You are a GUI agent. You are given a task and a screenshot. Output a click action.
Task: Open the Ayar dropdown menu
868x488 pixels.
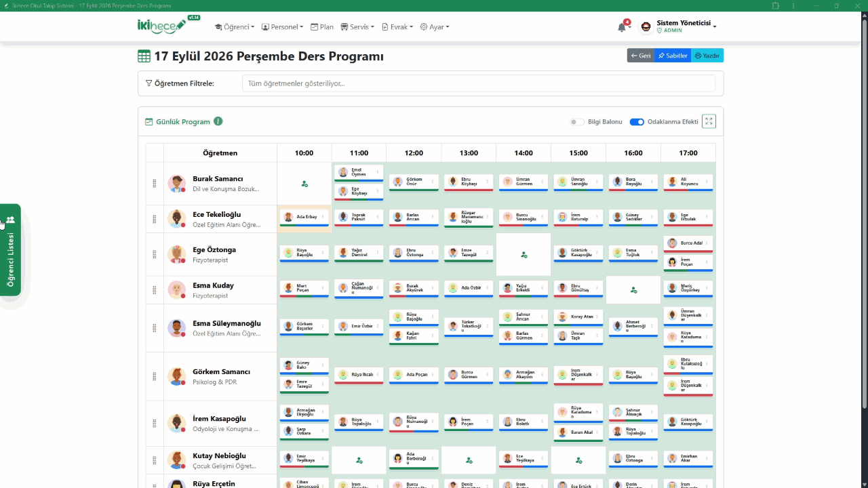435,27
